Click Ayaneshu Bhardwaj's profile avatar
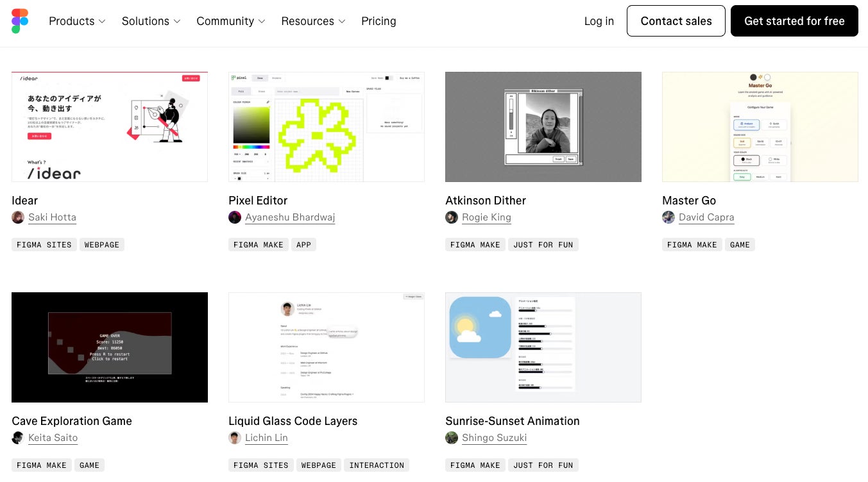Image resolution: width=868 pixels, height=482 pixels. click(235, 217)
